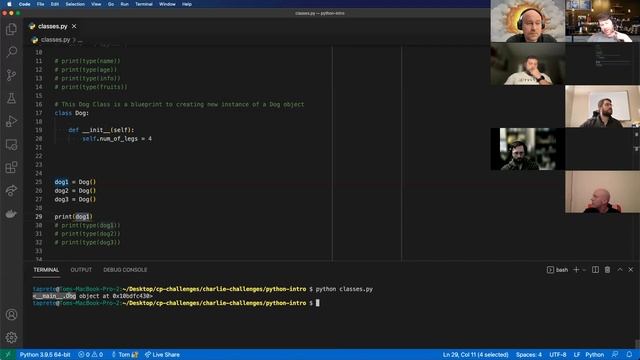Viewport: 640px width, 360px height.
Task: Open the Remote Explorer view
Action: point(11,144)
